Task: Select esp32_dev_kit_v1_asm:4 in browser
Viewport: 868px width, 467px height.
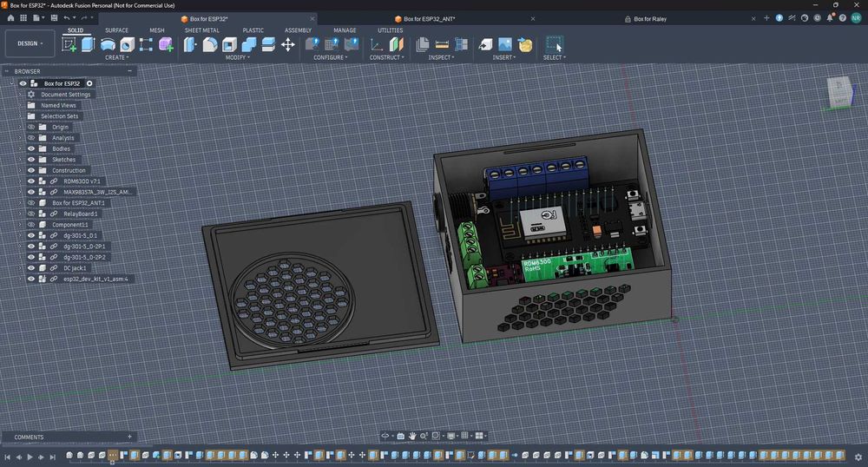Action: (x=95, y=279)
